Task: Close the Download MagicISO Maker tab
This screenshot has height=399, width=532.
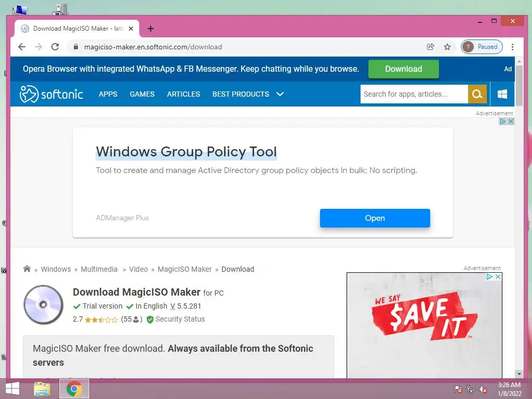Action: (131, 29)
